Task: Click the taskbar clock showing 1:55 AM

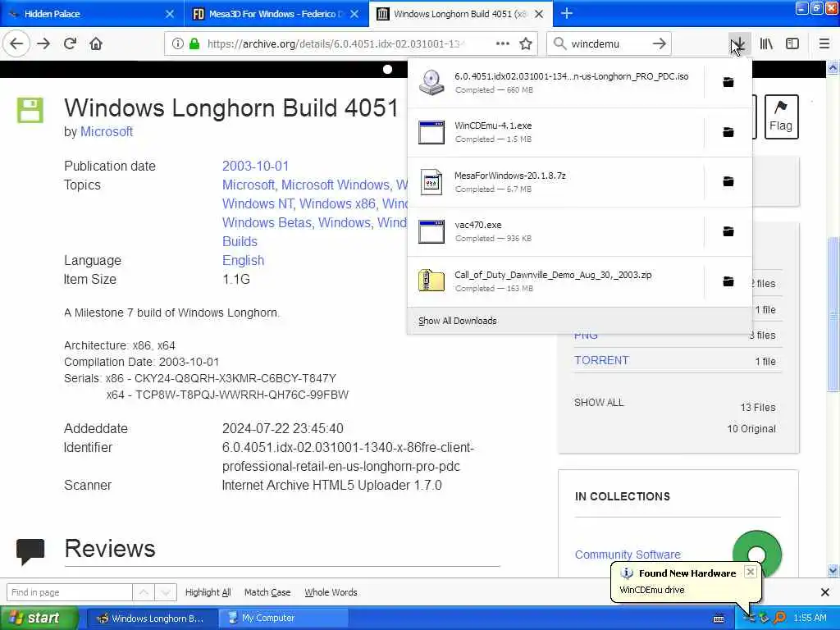Action: pos(810,619)
